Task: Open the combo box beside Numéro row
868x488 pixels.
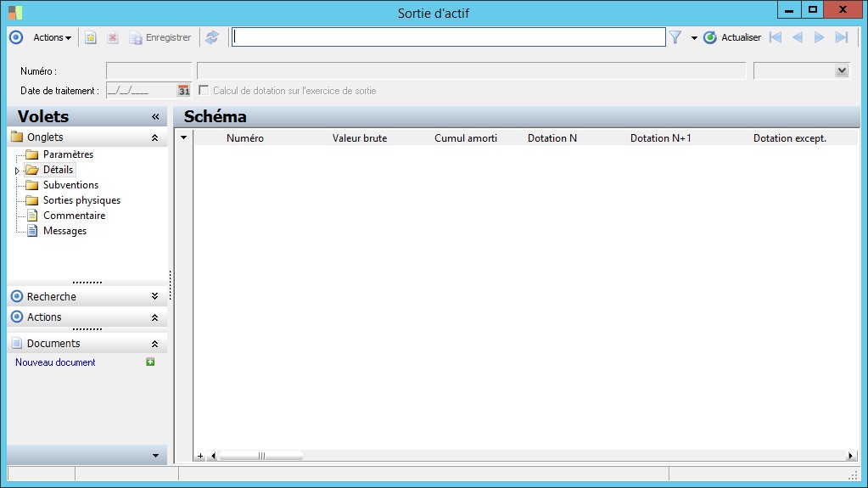Action: [842, 71]
